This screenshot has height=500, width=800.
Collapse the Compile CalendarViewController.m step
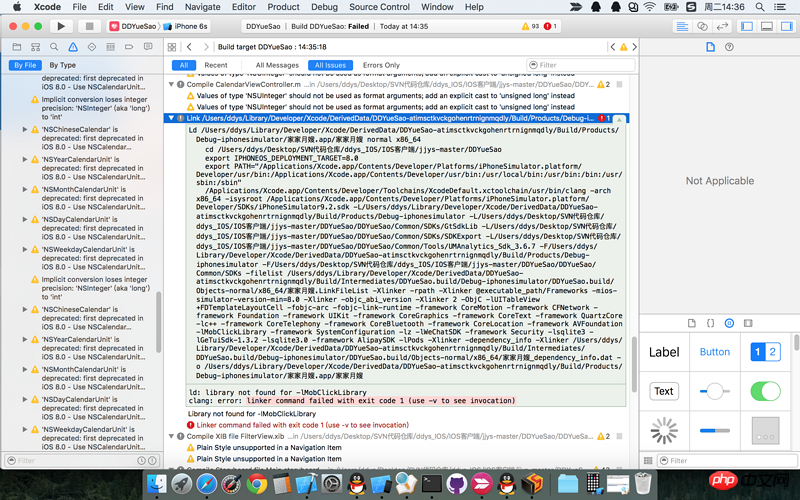point(171,84)
